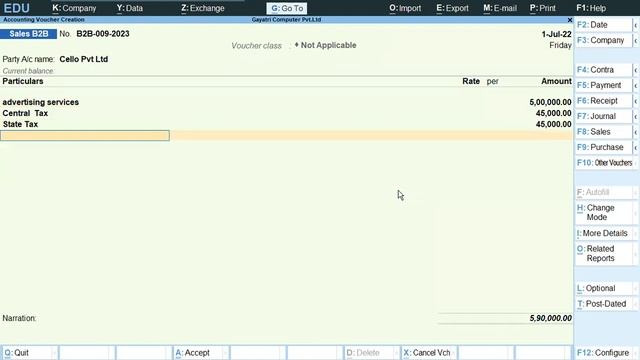Close the voucher creation screen with X

[570, 20]
